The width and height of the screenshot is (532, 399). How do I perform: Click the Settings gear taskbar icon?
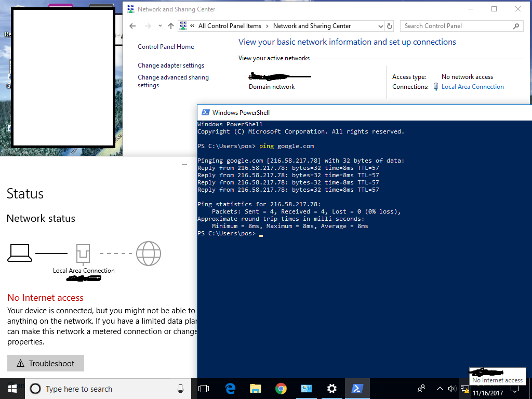pyautogui.click(x=332, y=389)
